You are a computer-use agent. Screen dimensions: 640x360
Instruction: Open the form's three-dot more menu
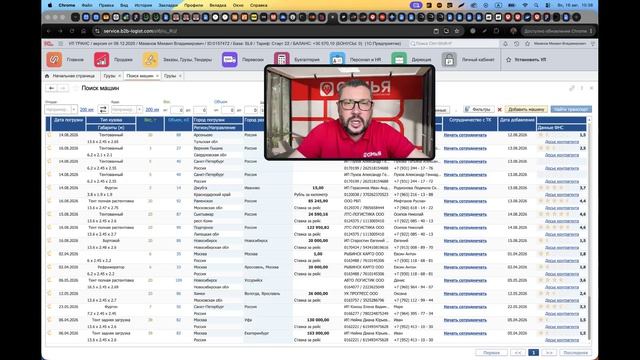(x=582, y=88)
